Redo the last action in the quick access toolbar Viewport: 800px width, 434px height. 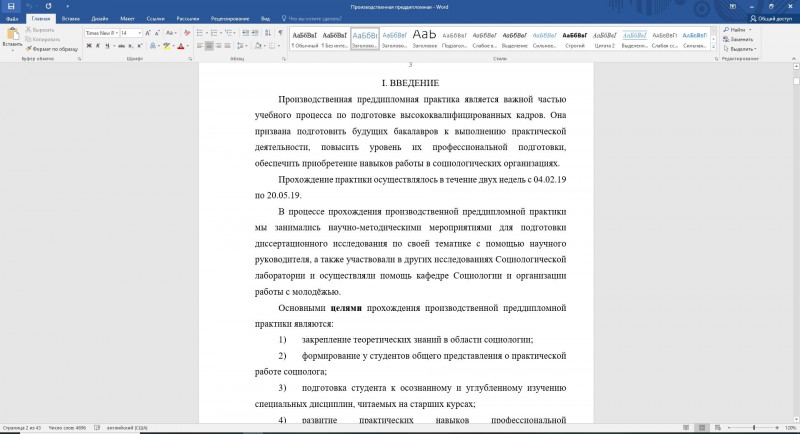[48, 7]
